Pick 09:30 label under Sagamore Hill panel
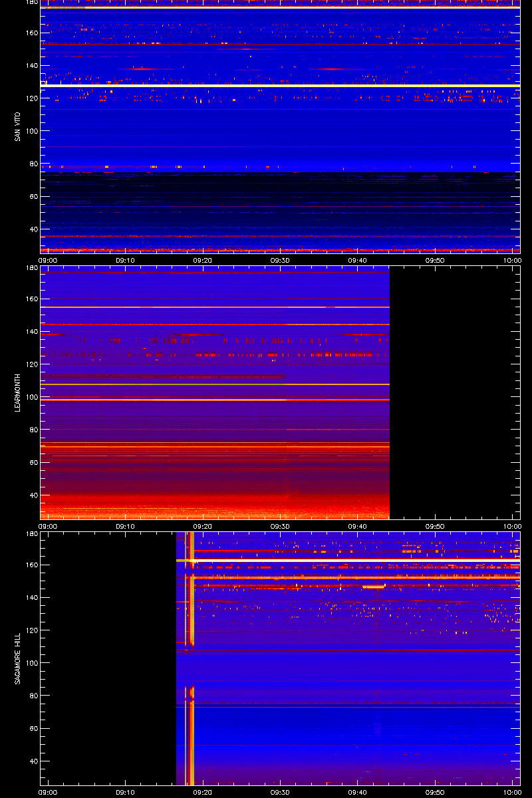Image resolution: width=532 pixels, height=798 pixels. 280,793
